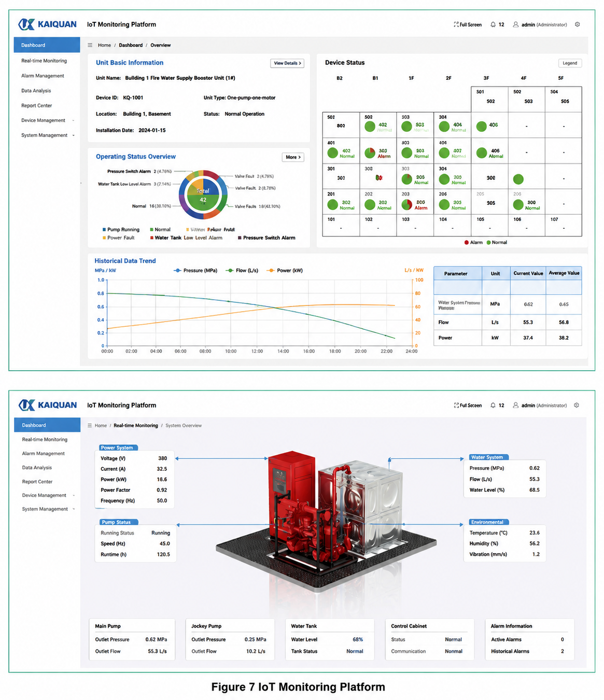Click the 206 Alarm device circle in cell 203

(x=407, y=205)
